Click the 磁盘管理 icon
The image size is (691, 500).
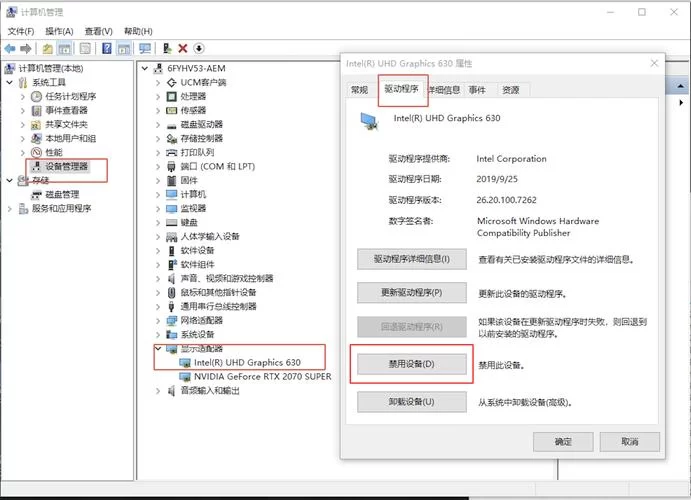(37, 194)
